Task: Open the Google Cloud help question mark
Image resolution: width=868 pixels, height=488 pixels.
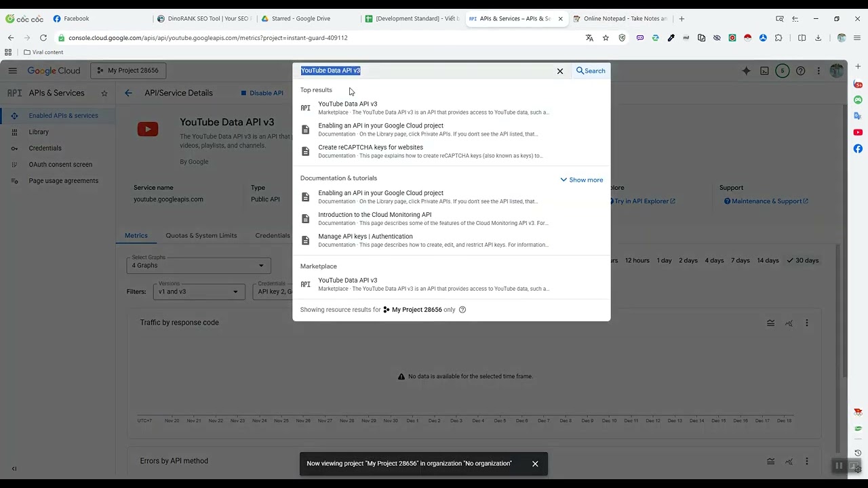Action: point(800,70)
